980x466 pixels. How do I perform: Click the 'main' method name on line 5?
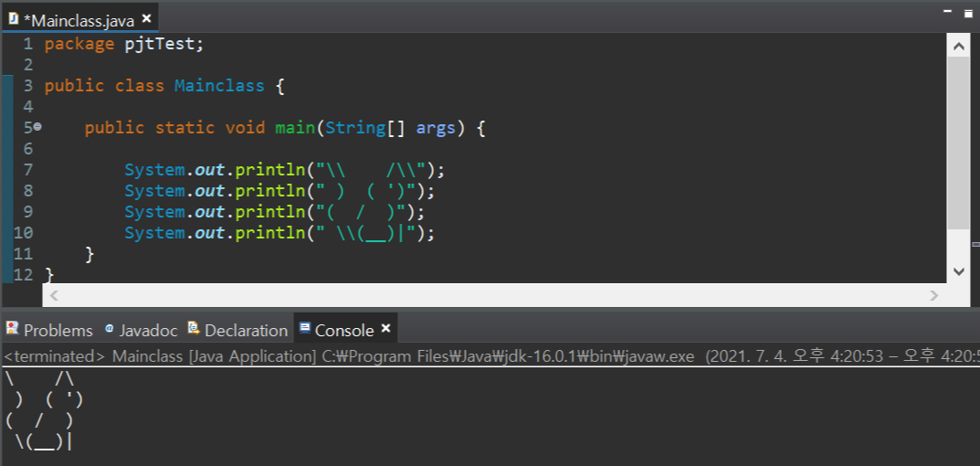click(x=295, y=128)
